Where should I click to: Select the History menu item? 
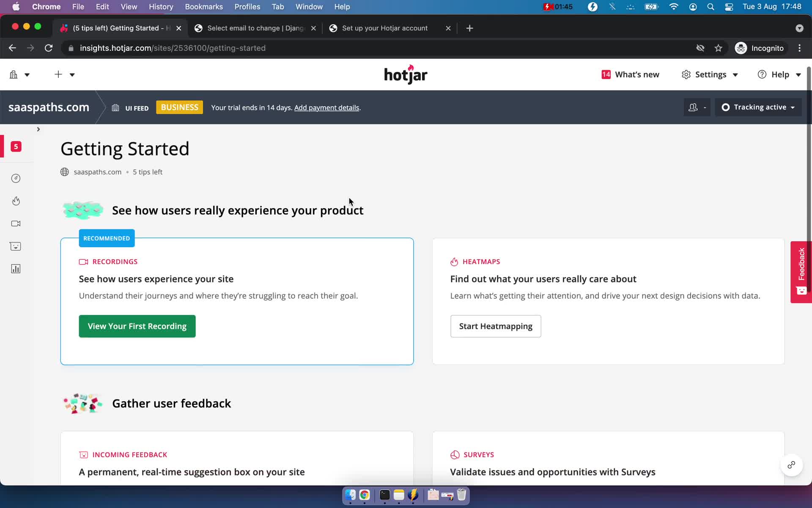click(161, 6)
